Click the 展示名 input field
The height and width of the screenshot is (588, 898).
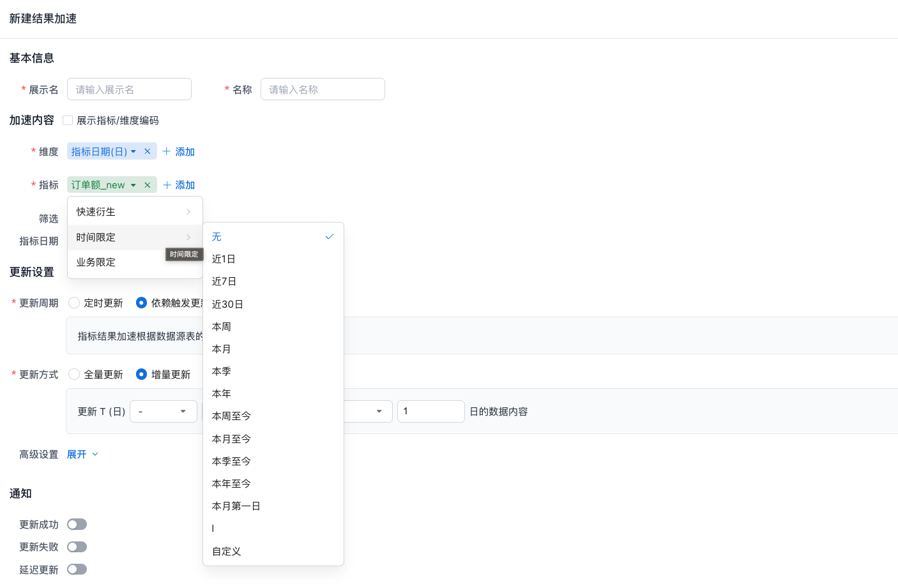point(129,89)
